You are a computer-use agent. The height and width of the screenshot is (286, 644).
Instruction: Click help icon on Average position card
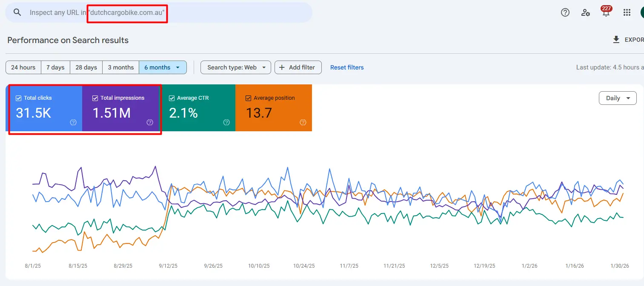tap(303, 122)
